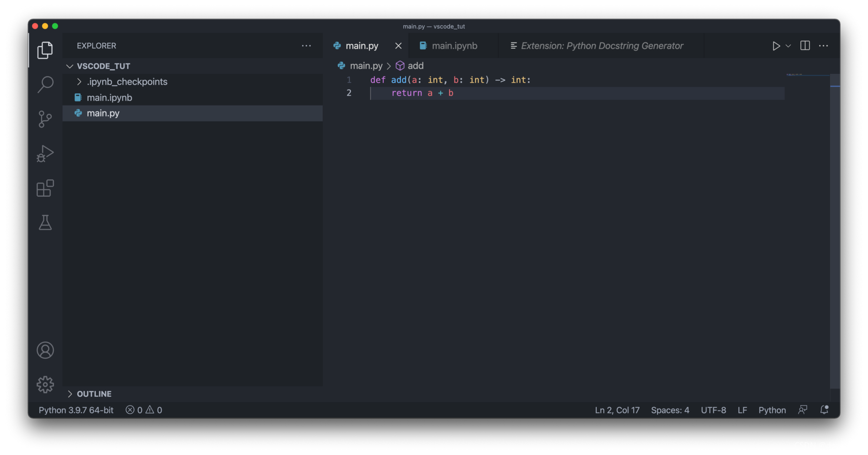
Task: Click the error circle icon in status bar
Action: [130, 410]
